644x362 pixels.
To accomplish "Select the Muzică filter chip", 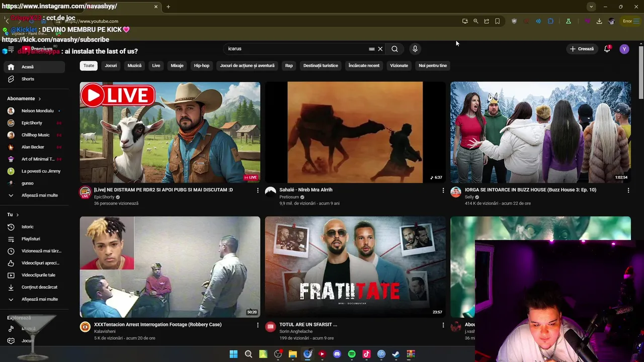I will [x=134, y=65].
